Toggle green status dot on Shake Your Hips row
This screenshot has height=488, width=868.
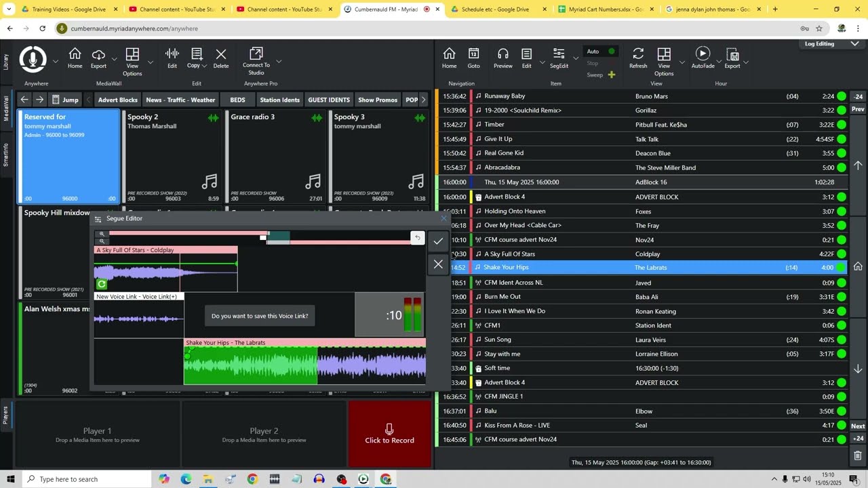(842, 268)
